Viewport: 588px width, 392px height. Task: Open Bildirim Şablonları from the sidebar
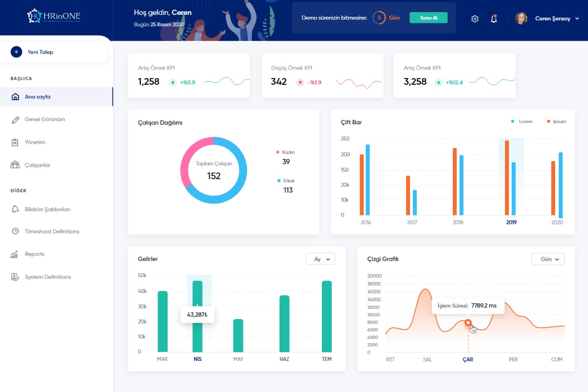point(48,209)
